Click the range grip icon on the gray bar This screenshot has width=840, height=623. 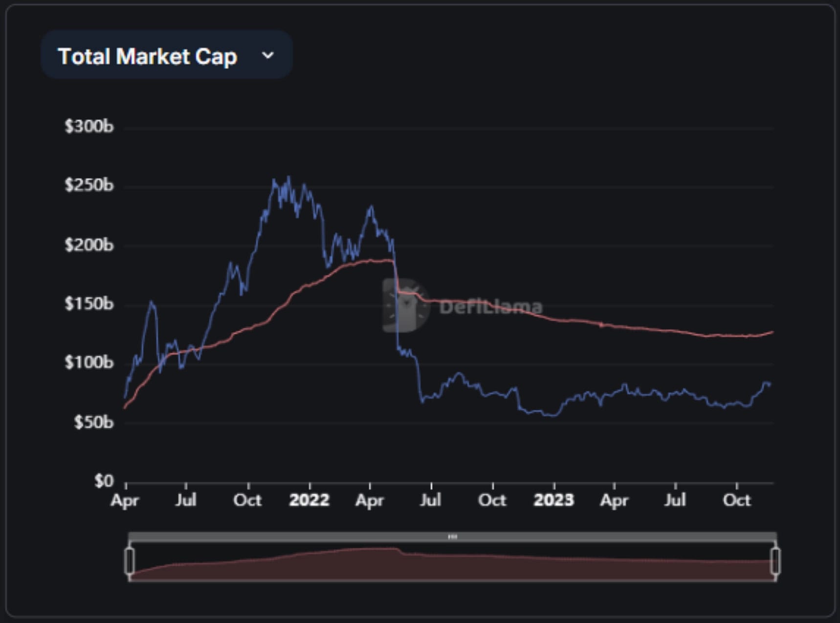pos(452,537)
